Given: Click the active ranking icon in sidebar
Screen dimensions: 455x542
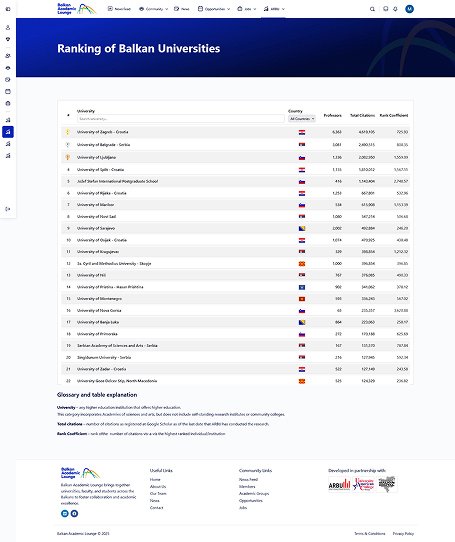Looking at the screenshot, I should tap(8, 132).
